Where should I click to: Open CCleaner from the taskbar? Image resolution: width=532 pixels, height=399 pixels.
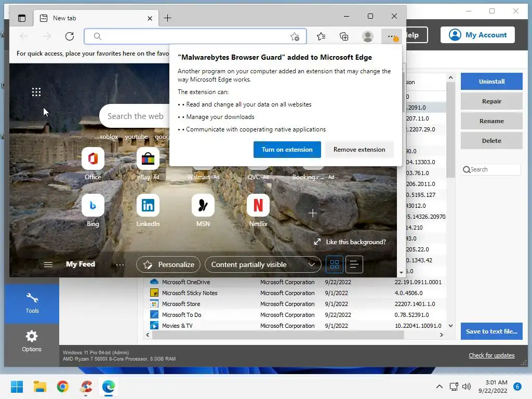click(86, 387)
